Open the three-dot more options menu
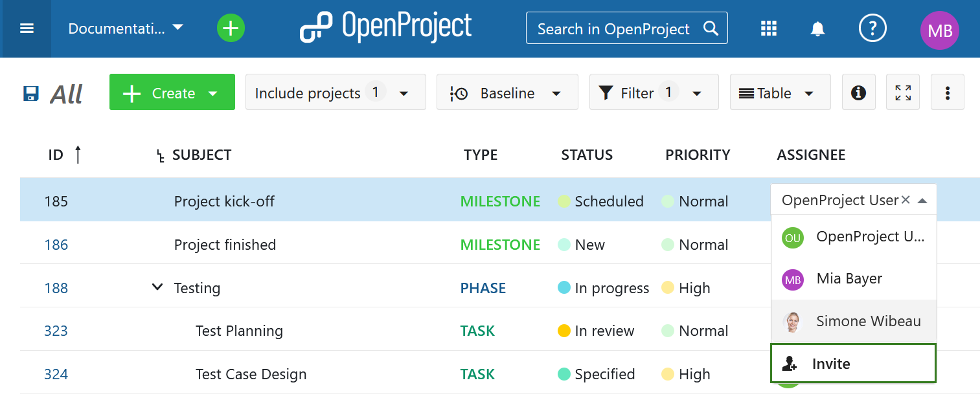This screenshot has width=980, height=398. click(947, 93)
